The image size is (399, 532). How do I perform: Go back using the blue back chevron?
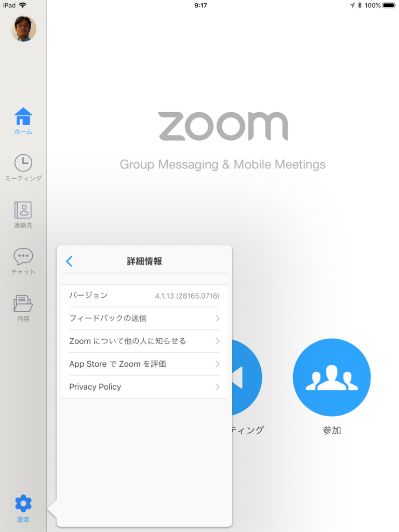point(69,261)
